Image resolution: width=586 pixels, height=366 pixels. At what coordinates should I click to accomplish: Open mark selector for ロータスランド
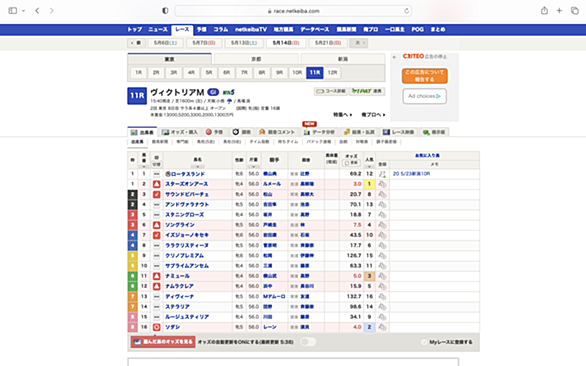click(157, 174)
